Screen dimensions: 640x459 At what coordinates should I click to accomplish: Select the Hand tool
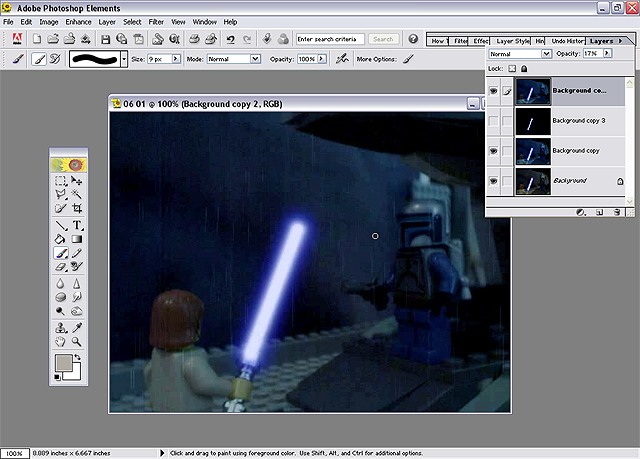61,341
